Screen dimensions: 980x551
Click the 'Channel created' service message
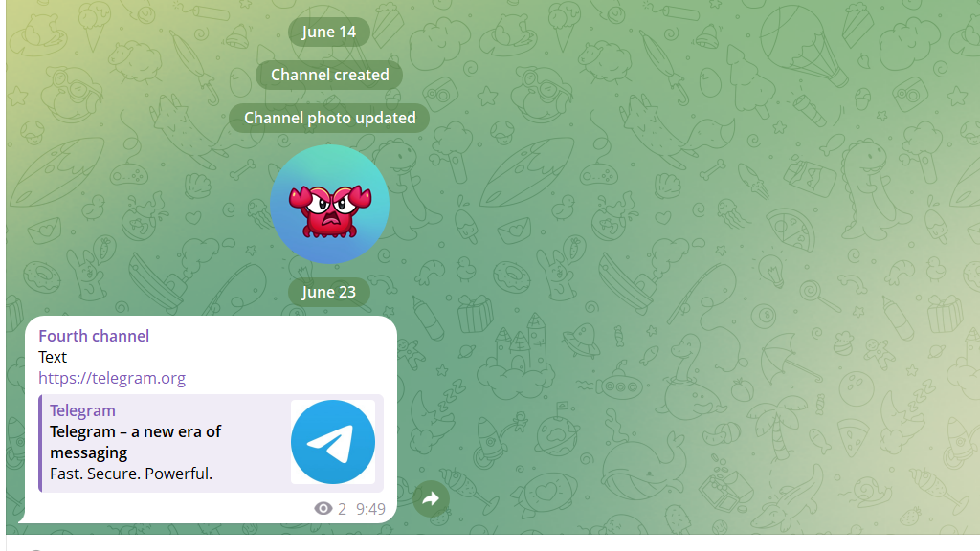pyautogui.click(x=329, y=75)
